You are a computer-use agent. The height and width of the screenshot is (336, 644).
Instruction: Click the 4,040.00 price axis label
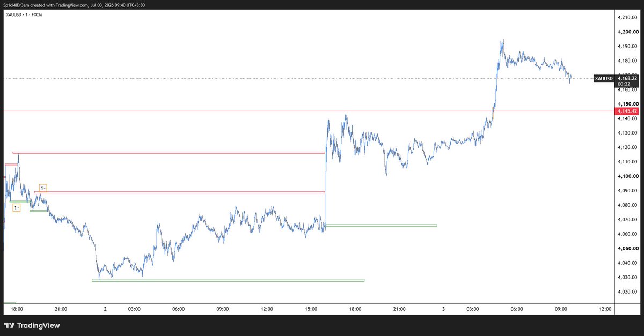[x=627, y=263]
